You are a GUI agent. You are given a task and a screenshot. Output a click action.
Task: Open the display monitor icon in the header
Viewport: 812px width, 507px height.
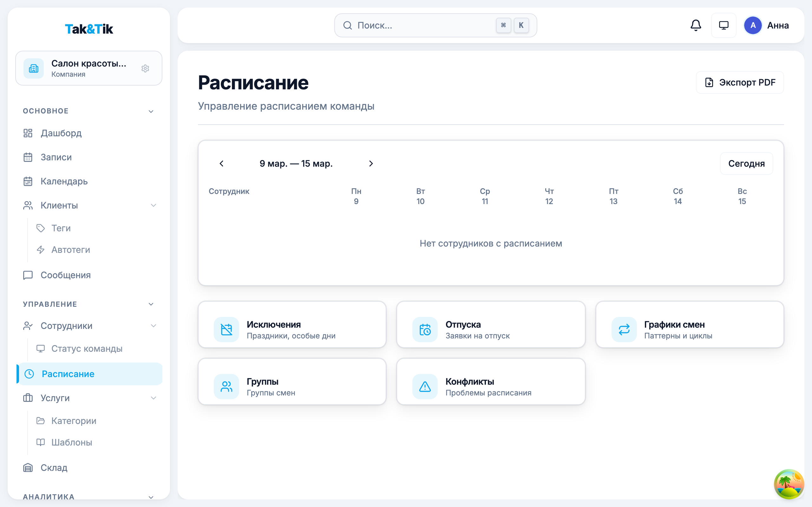pyautogui.click(x=724, y=25)
